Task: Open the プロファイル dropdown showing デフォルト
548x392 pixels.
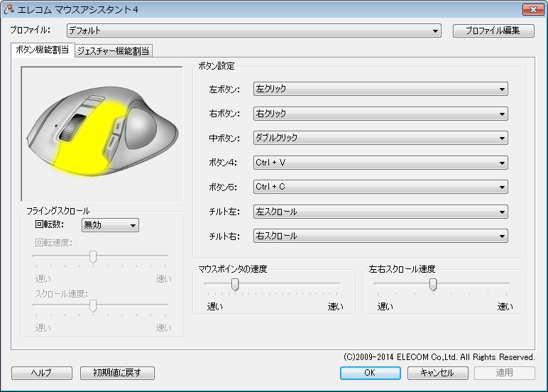Action: [x=253, y=31]
